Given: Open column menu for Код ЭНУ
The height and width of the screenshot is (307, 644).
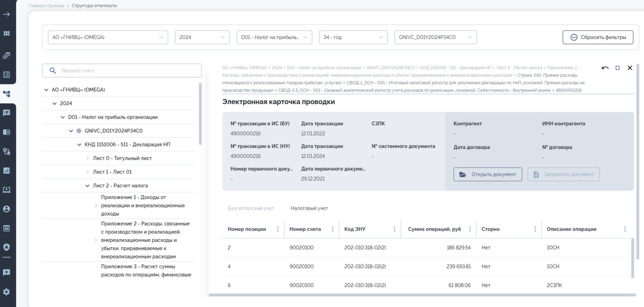Looking at the screenshot, I should pyautogui.click(x=394, y=229).
